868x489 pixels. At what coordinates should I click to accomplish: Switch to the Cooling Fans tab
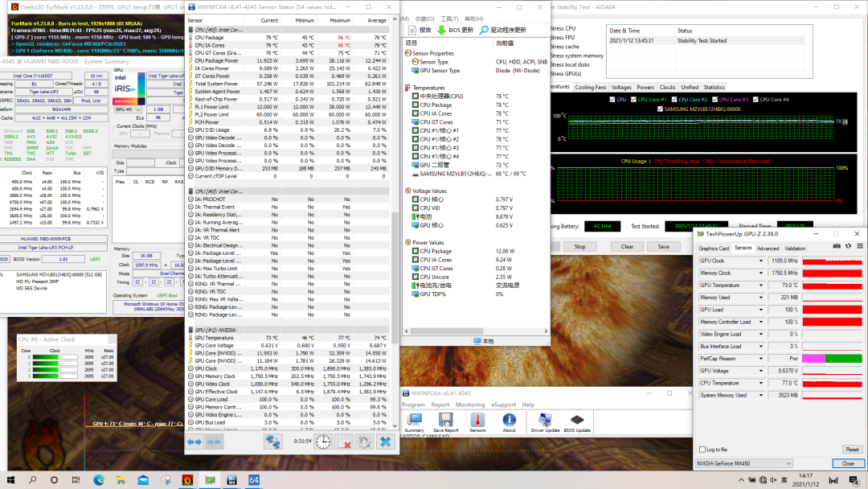click(591, 87)
